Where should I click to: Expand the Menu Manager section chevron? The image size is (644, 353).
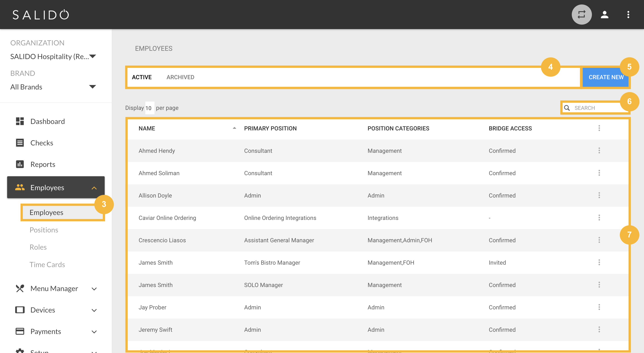point(94,289)
